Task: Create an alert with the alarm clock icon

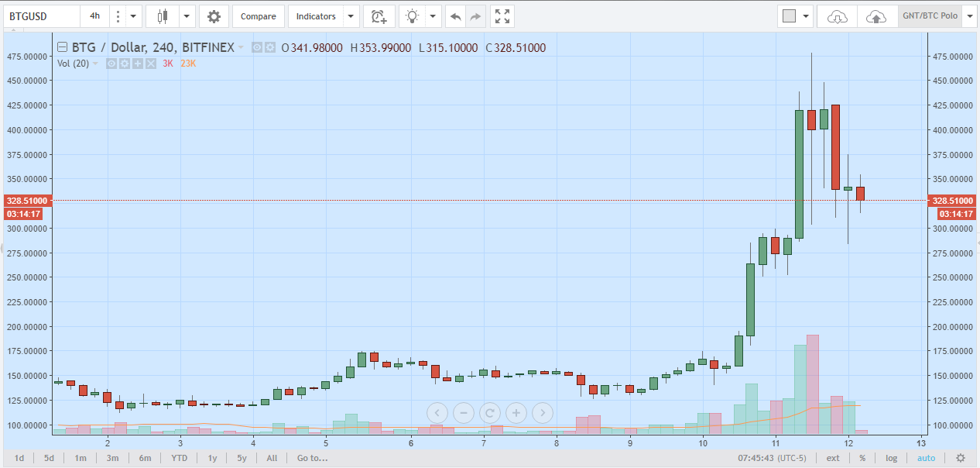Action: [x=379, y=16]
